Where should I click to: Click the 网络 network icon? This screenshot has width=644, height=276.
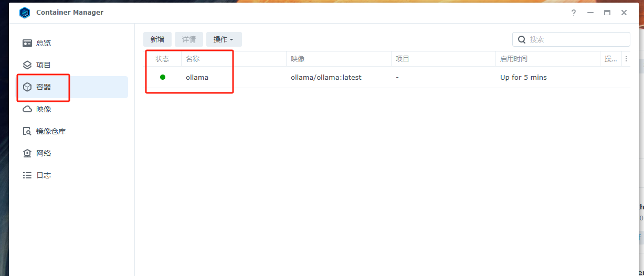click(x=27, y=153)
